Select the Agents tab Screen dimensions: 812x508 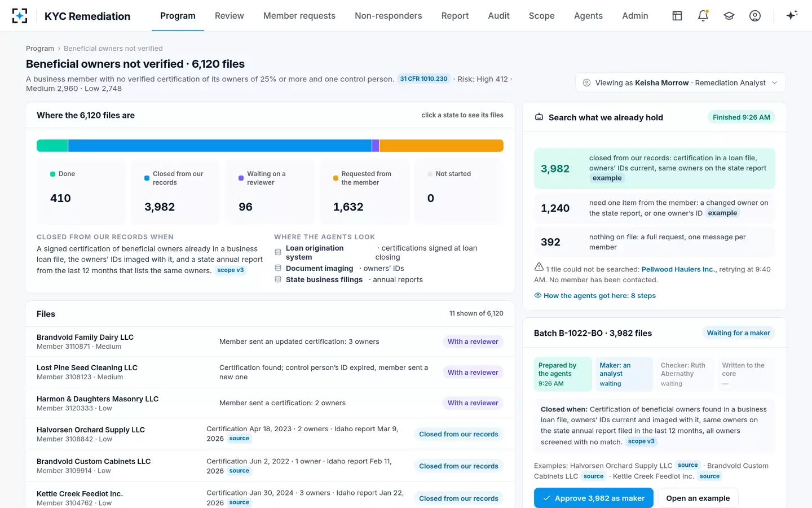click(588, 16)
